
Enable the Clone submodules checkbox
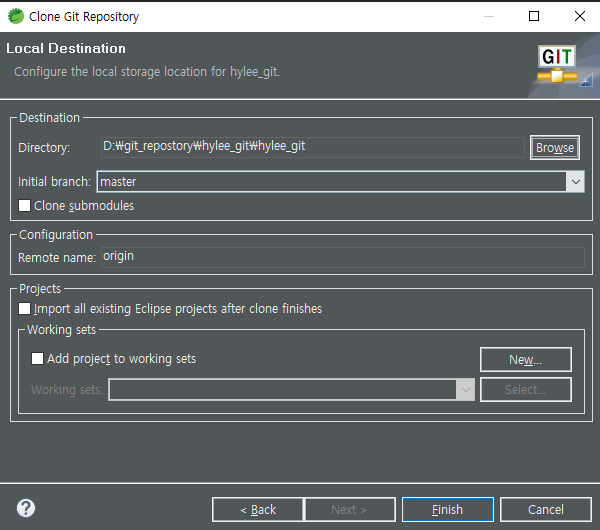coord(25,206)
